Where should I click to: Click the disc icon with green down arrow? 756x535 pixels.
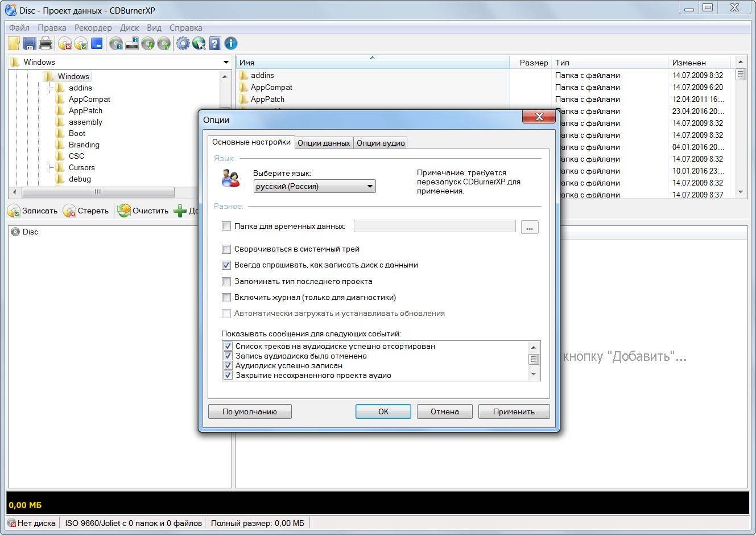pos(148,43)
